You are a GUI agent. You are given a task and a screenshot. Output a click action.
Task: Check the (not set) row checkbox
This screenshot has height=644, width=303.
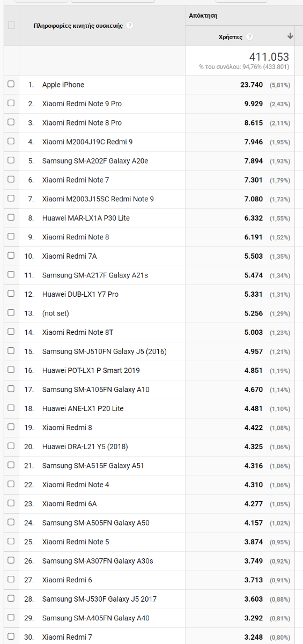coord(11,313)
